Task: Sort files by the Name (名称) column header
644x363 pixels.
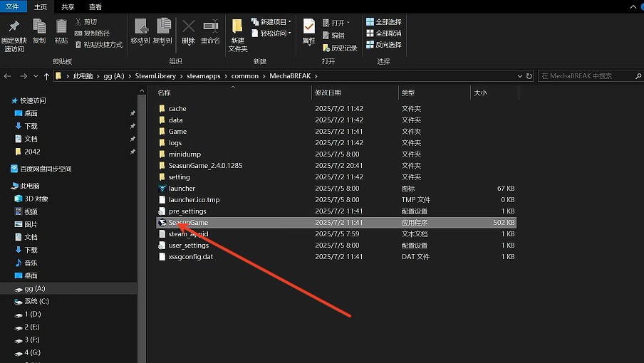Action: (x=165, y=93)
